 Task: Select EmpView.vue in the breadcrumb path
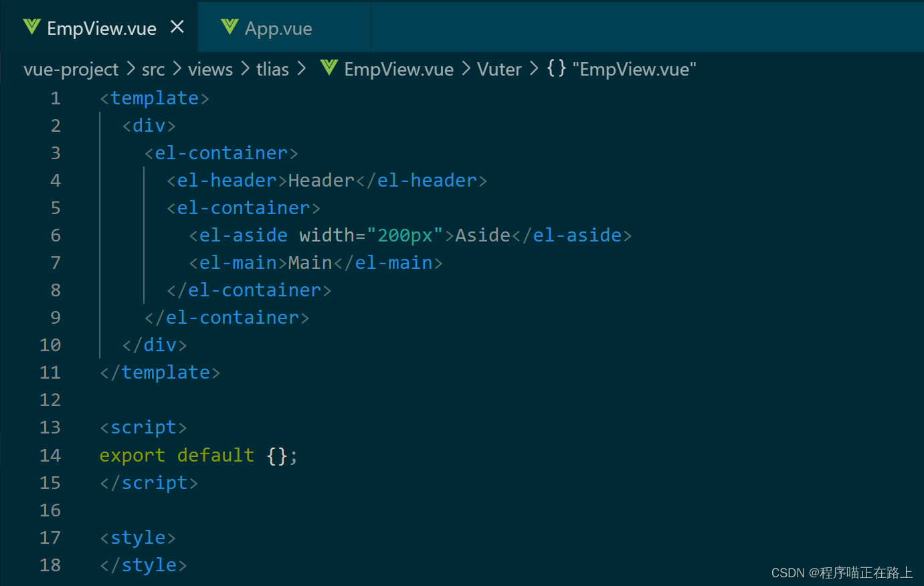(x=399, y=70)
